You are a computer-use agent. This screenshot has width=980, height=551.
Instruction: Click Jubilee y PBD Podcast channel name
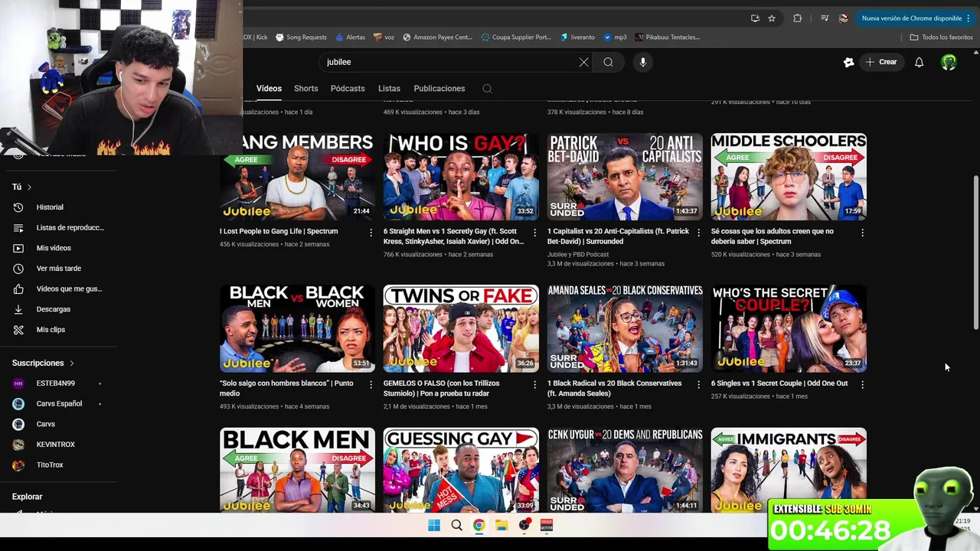578,254
